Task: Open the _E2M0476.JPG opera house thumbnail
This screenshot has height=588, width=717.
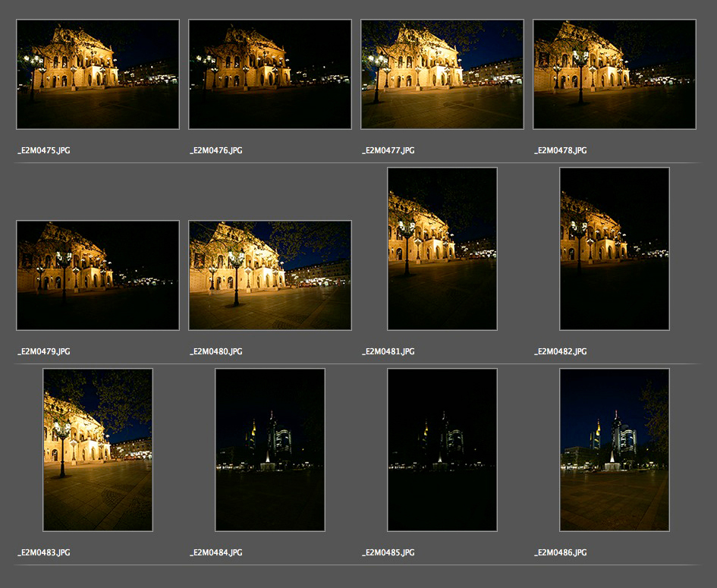Action: (270, 74)
